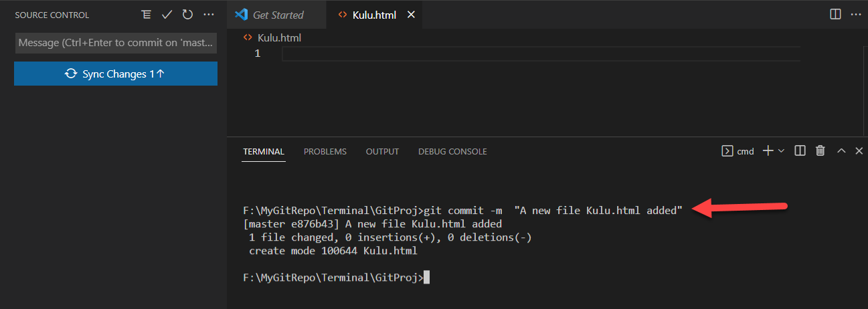868x309 pixels.
Task: Open the launch profile dropdown arrow
Action: click(780, 151)
